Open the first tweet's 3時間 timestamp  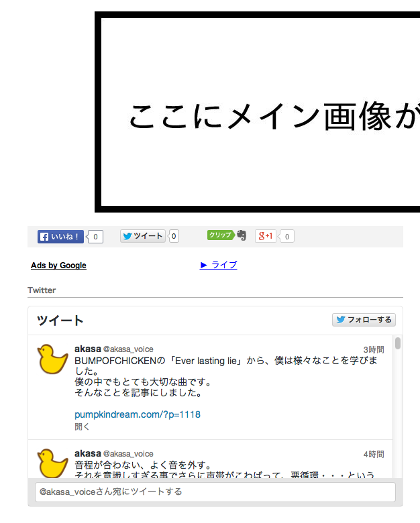pyautogui.click(x=374, y=349)
